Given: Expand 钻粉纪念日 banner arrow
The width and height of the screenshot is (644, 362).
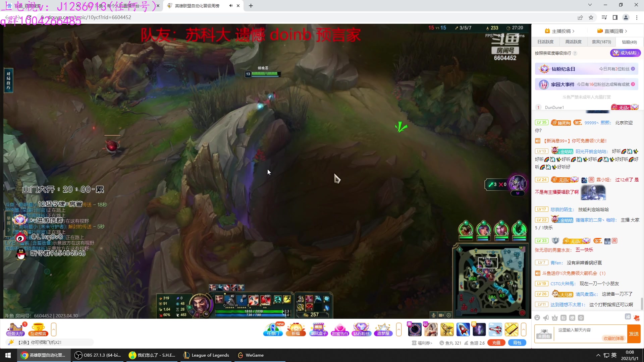Looking at the screenshot, I should click(x=633, y=69).
